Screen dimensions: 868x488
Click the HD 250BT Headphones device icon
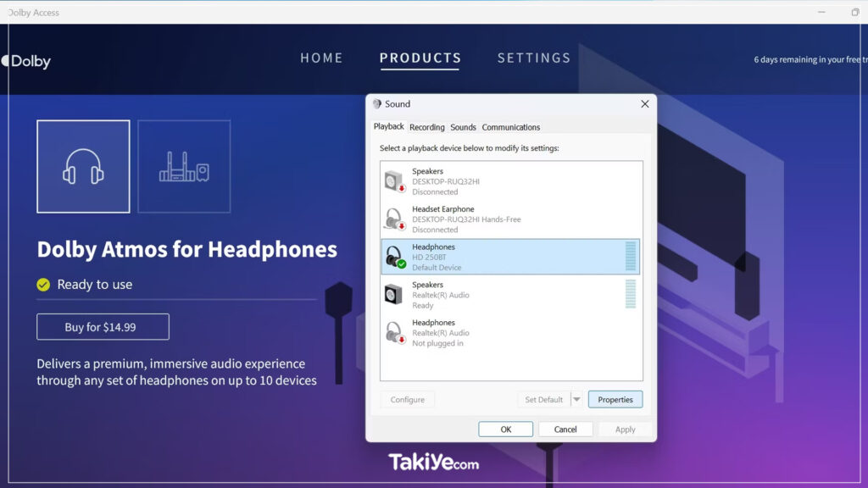(395, 257)
